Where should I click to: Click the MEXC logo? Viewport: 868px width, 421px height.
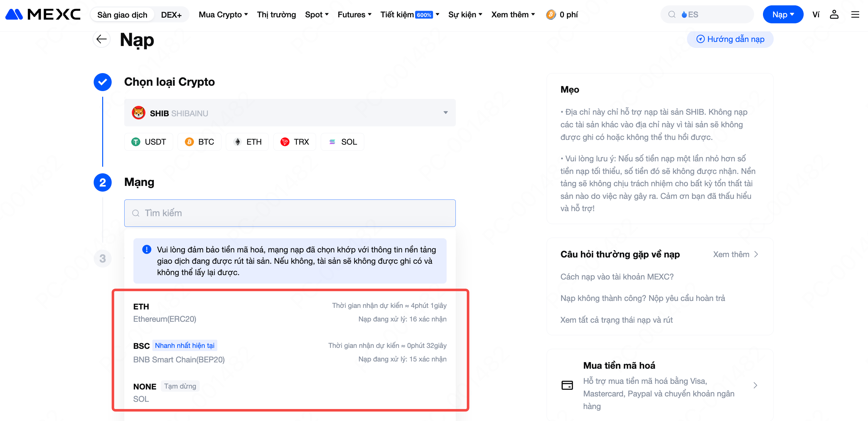point(43,14)
